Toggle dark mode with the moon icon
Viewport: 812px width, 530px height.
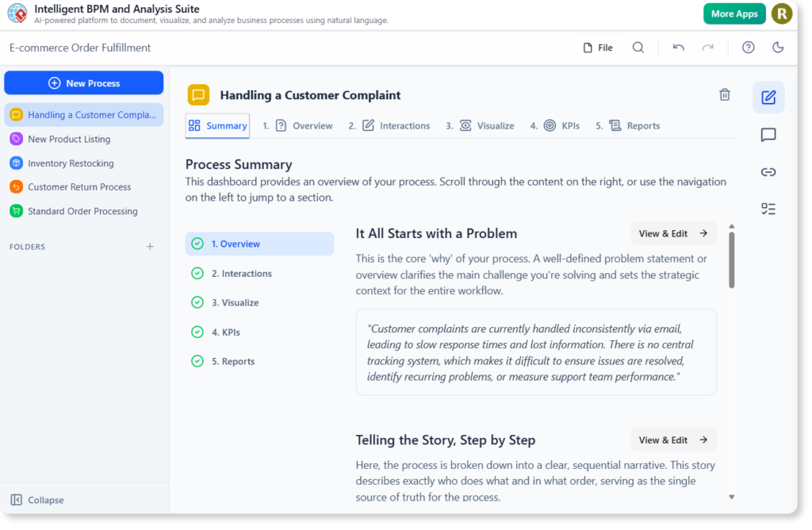click(778, 48)
